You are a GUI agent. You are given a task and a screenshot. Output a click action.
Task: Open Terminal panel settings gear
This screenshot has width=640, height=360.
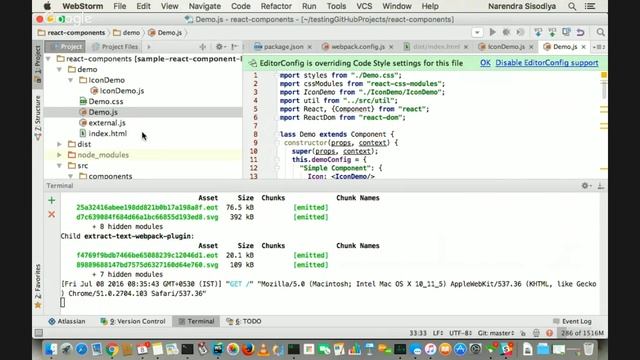(585, 186)
